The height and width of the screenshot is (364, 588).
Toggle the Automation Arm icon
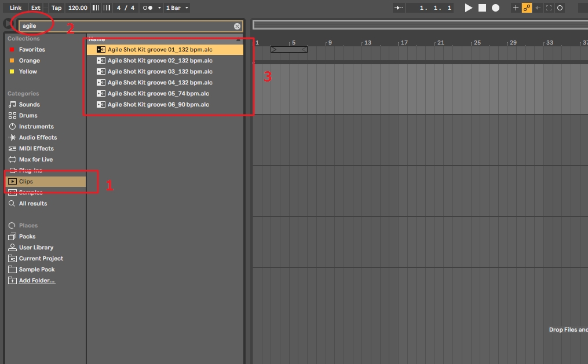[527, 8]
